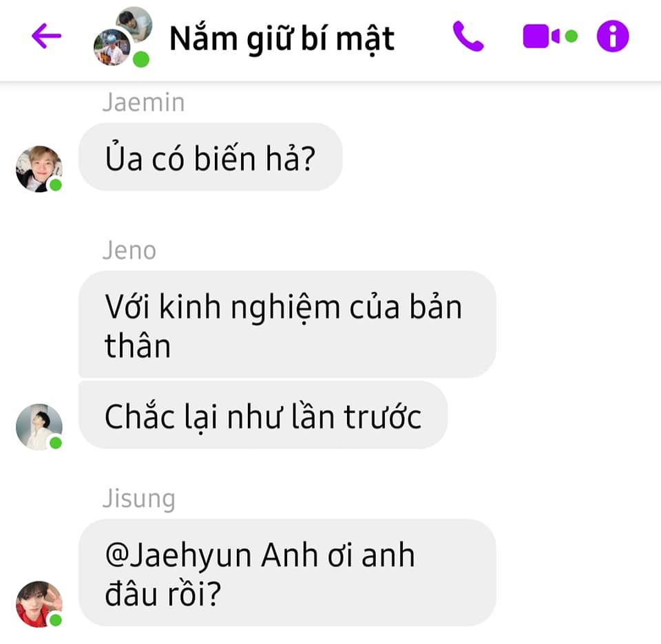Viewport: 661px width, 644px height.
Task: Start a video call with the group
Action: pyautogui.click(x=541, y=36)
